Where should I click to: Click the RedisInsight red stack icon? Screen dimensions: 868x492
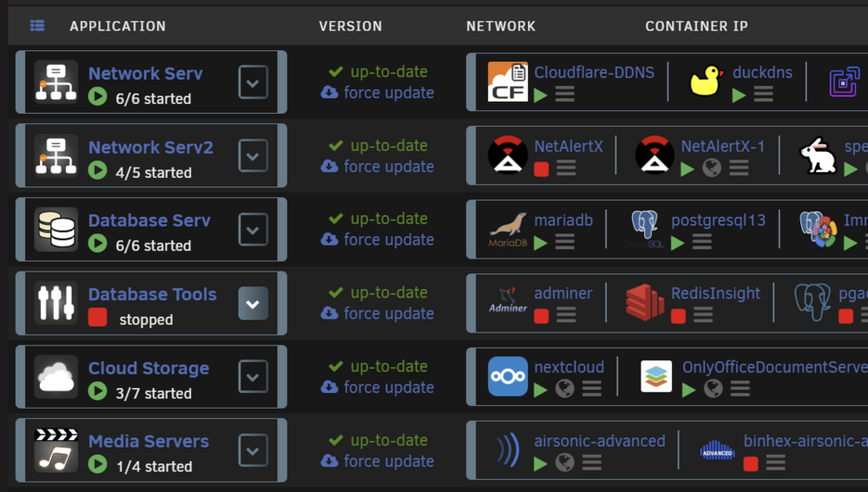(645, 302)
